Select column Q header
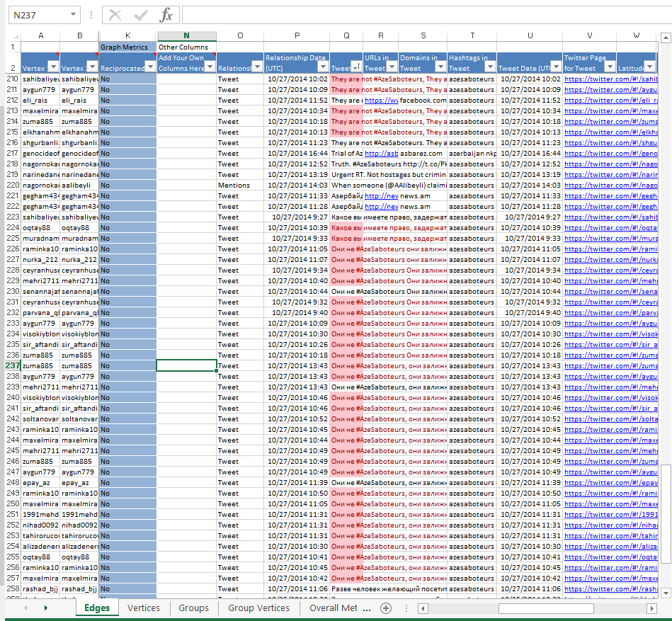This screenshot has height=621, width=672. pos(346,35)
